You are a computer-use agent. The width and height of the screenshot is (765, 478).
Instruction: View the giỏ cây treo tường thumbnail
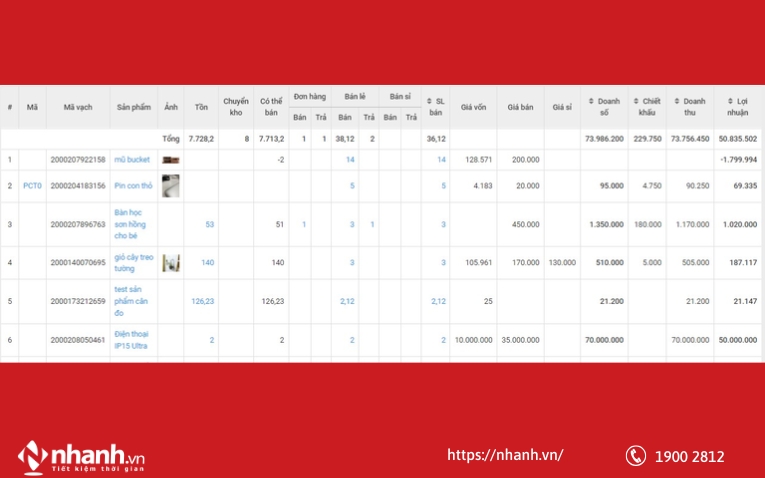pyautogui.click(x=171, y=263)
